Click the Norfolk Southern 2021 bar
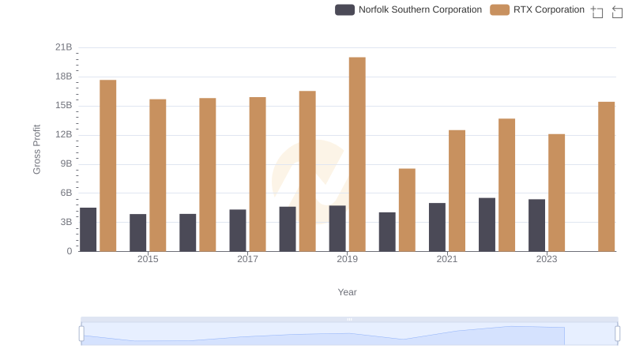 pyautogui.click(x=438, y=227)
